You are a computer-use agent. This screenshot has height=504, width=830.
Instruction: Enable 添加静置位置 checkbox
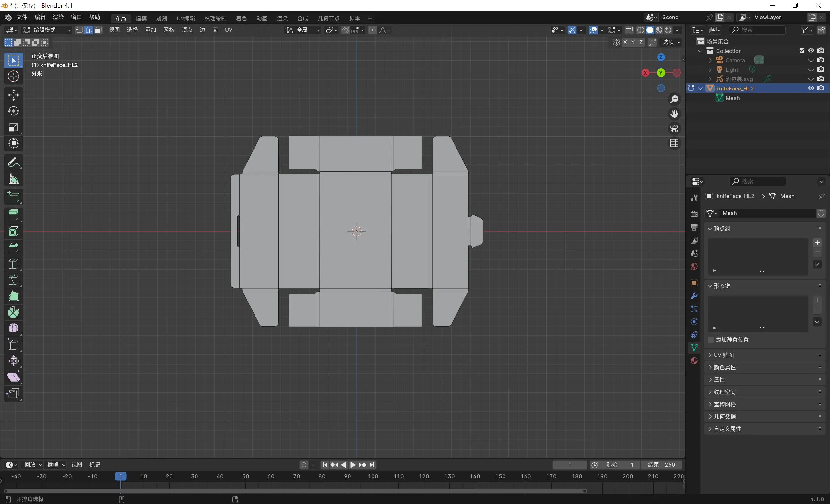point(711,340)
